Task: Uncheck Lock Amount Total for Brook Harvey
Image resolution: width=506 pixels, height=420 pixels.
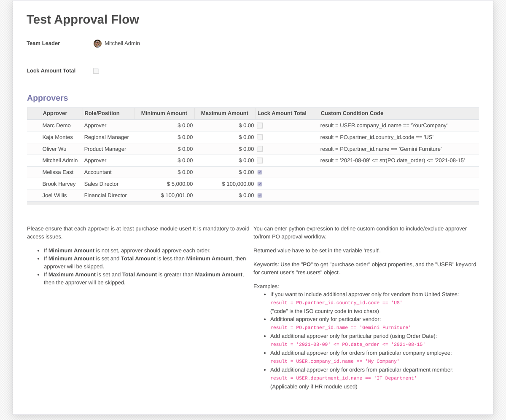Action: [x=259, y=184]
